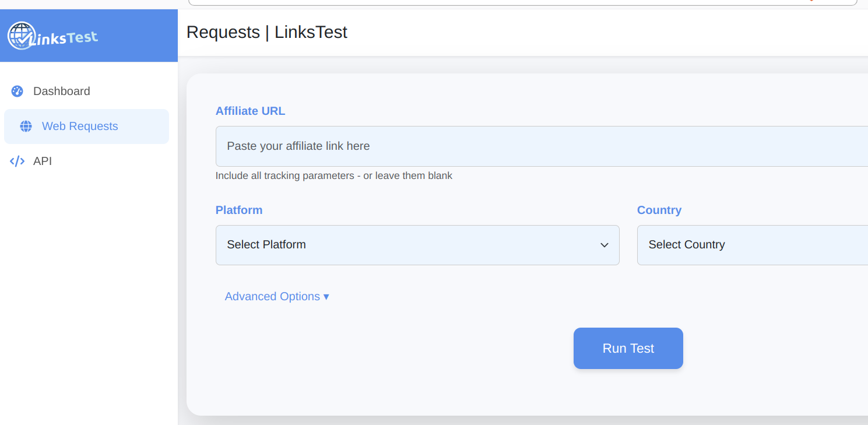Click the Web Requests globe icon
This screenshot has width=868, height=425.
click(x=26, y=127)
